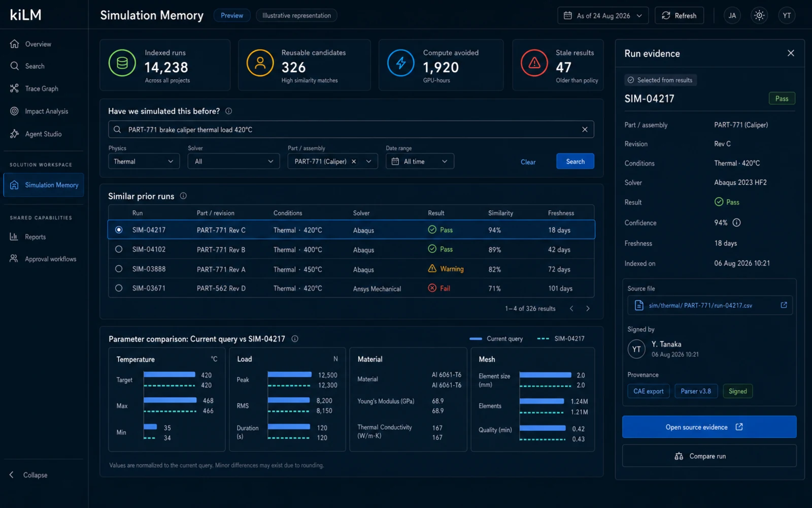Click the Approval workflows people icon
This screenshot has width=812, height=508.
pos(14,259)
